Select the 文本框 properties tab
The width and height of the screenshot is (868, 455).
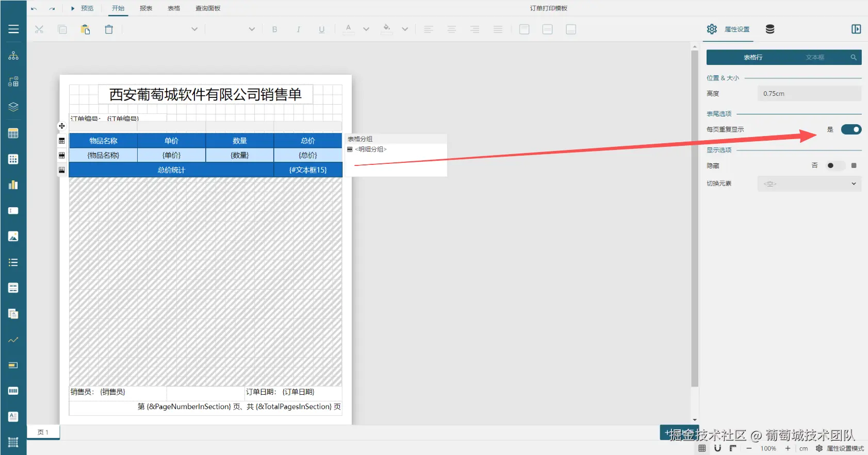815,58
